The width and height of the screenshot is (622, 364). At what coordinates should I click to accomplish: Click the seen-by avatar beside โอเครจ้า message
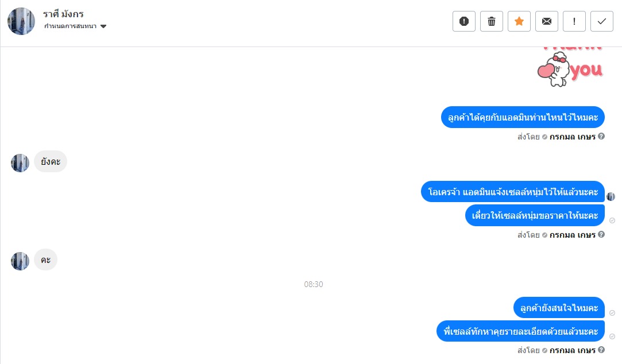click(x=611, y=196)
